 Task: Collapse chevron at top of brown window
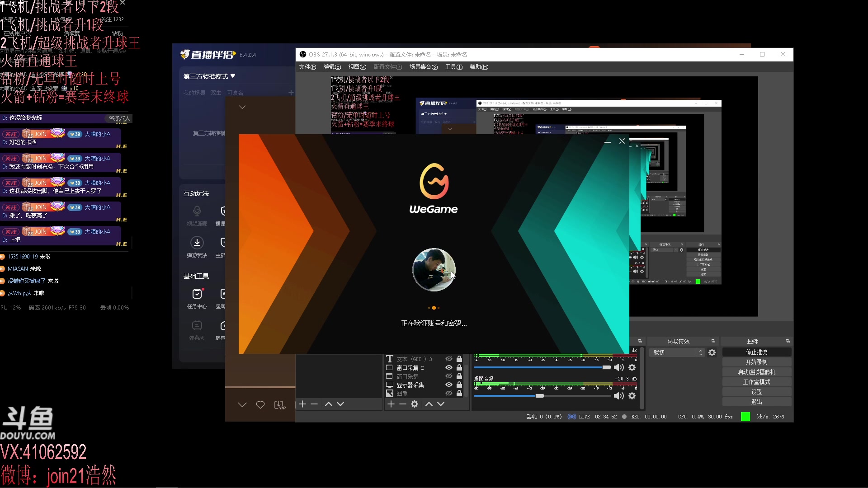coord(242,107)
